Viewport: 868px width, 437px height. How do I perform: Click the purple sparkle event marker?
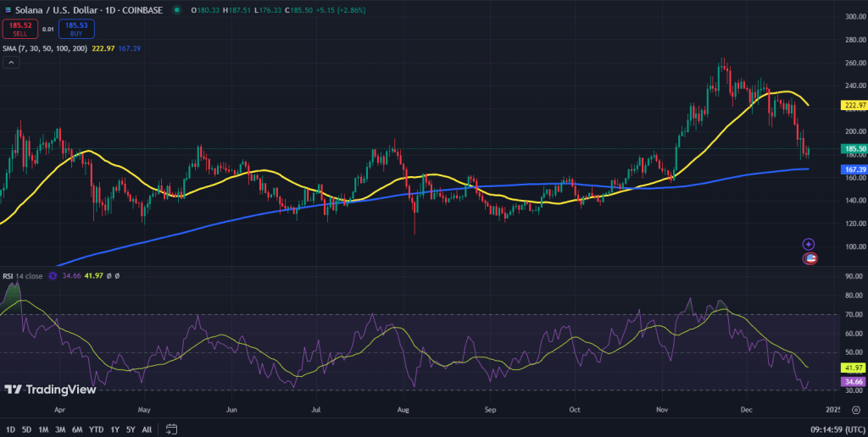click(810, 244)
